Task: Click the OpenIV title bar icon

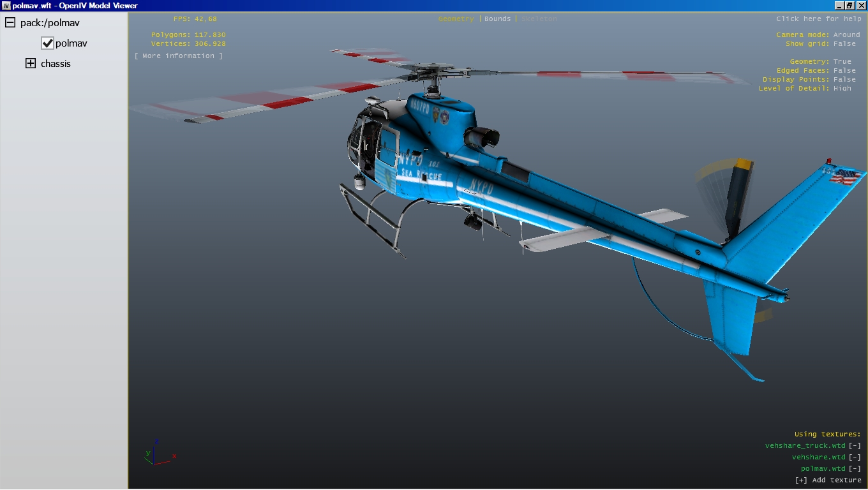Action: click(6, 5)
